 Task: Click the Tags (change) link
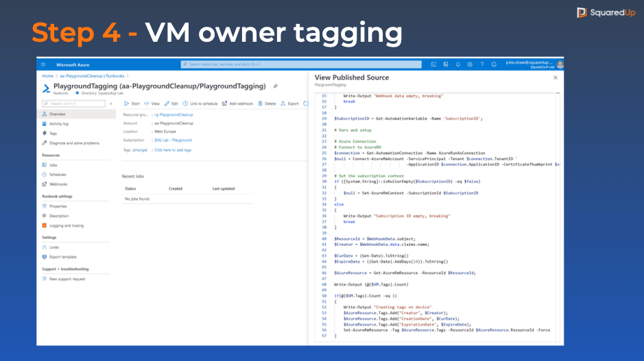click(140, 150)
